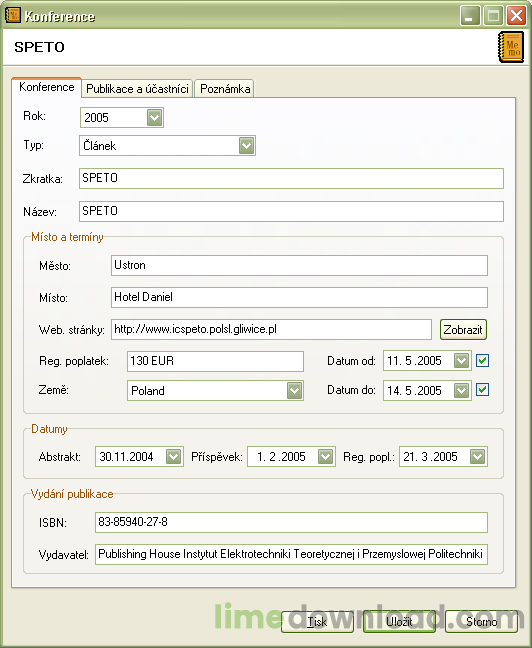Open the Poznámka tab
This screenshot has width=532, height=648.
225,89
